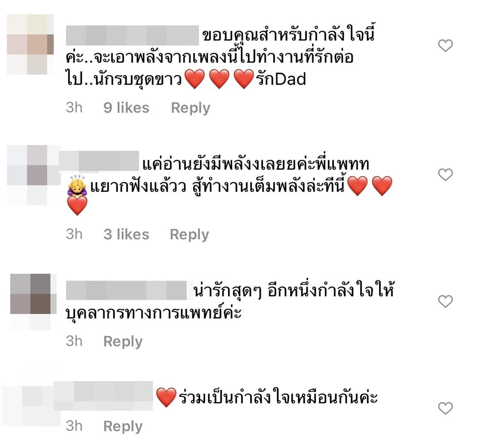This screenshot has height=448, width=480.
Task: Open blurred username before ร่วมเป็นกำลังใจ comment
Action: [x=103, y=396]
